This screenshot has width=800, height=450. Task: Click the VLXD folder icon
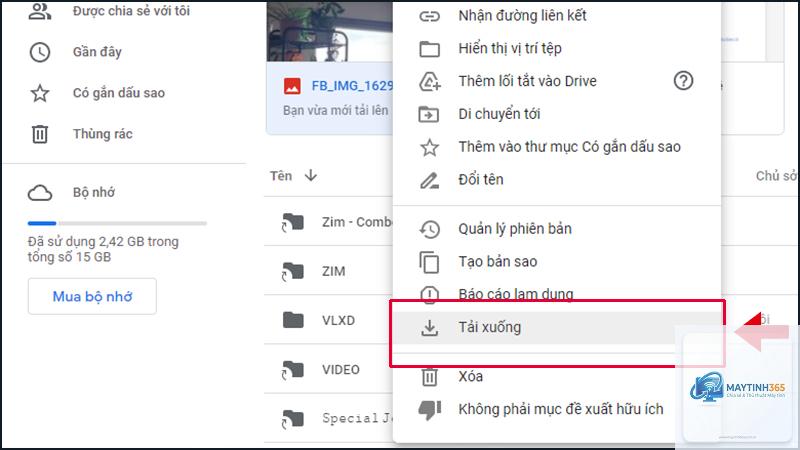click(293, 320)
